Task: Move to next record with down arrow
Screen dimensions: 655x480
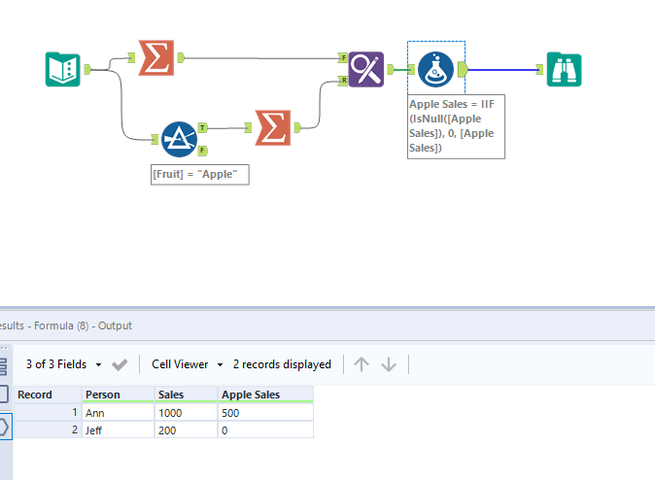Action: (x=388, y=364)
